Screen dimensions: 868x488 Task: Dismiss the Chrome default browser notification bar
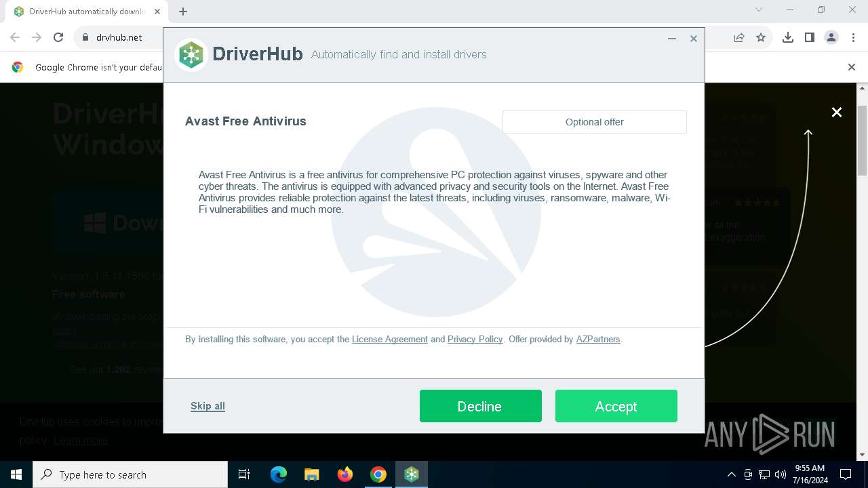852,67
